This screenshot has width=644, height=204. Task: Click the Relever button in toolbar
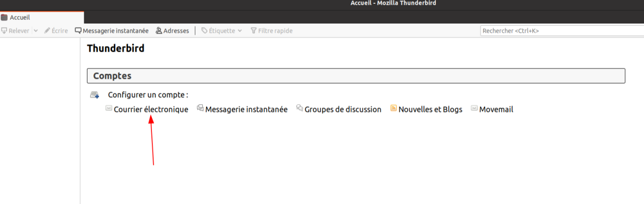(x=15, y=31)
